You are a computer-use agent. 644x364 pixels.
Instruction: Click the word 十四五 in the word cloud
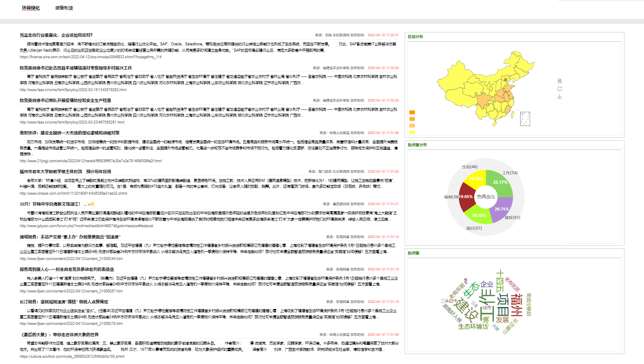(500, 280)
